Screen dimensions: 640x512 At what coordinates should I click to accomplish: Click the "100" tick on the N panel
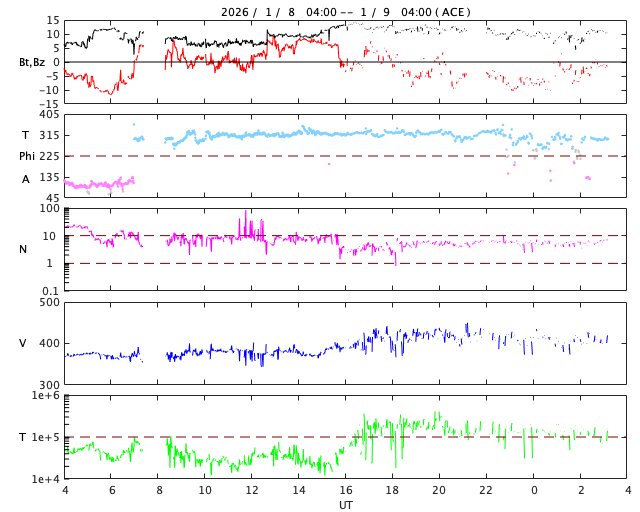click(51, 209)
